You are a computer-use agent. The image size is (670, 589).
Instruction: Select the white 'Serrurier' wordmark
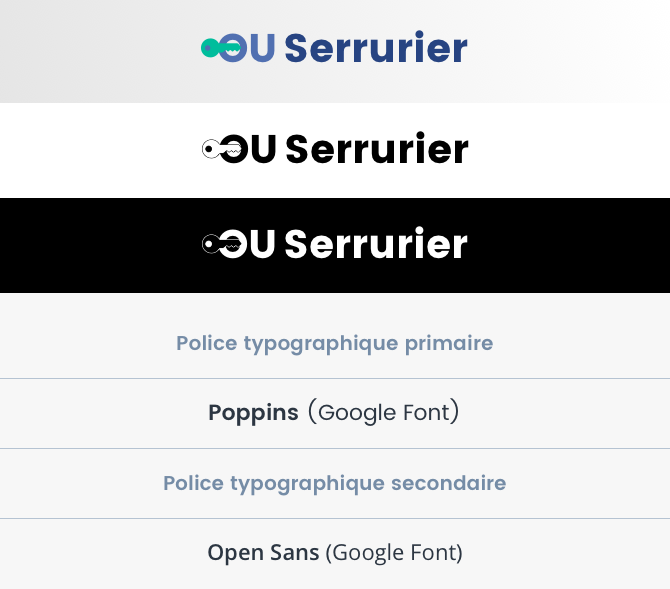[376, 243]
